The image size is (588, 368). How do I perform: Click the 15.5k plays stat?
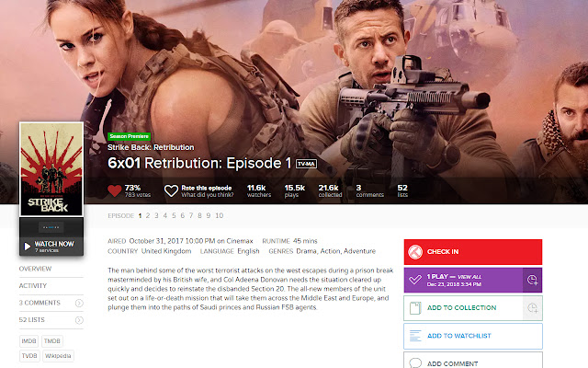pyautogui.click(x=294, y=190)
